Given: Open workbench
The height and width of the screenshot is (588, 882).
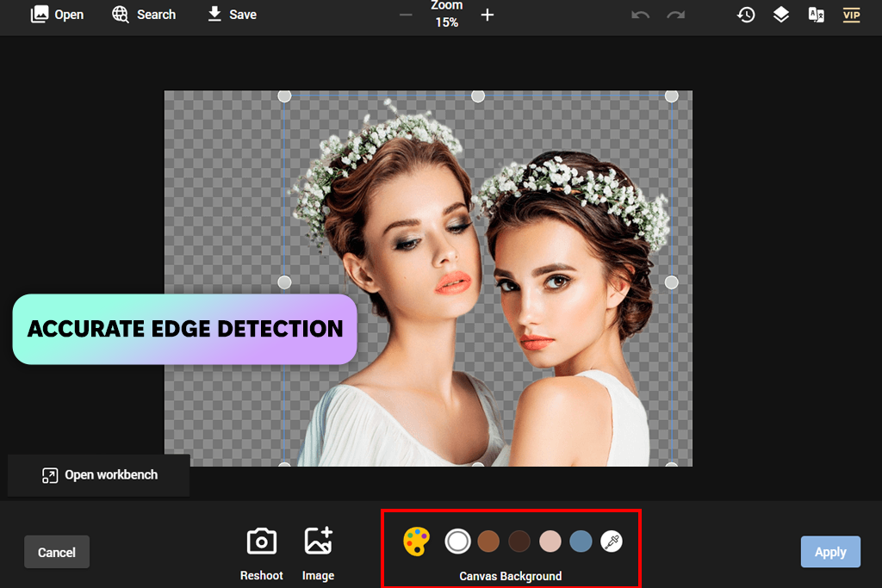Looking at the screenshot, I should coord(100,475).
